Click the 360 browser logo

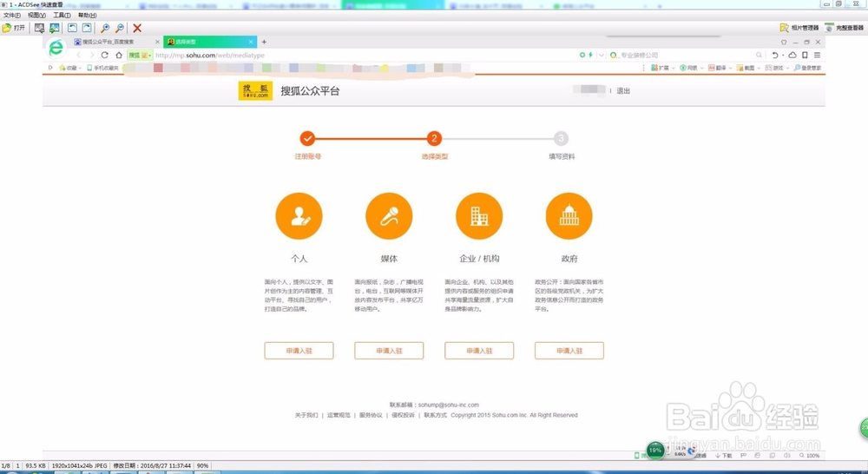click(x=56, y=48)
